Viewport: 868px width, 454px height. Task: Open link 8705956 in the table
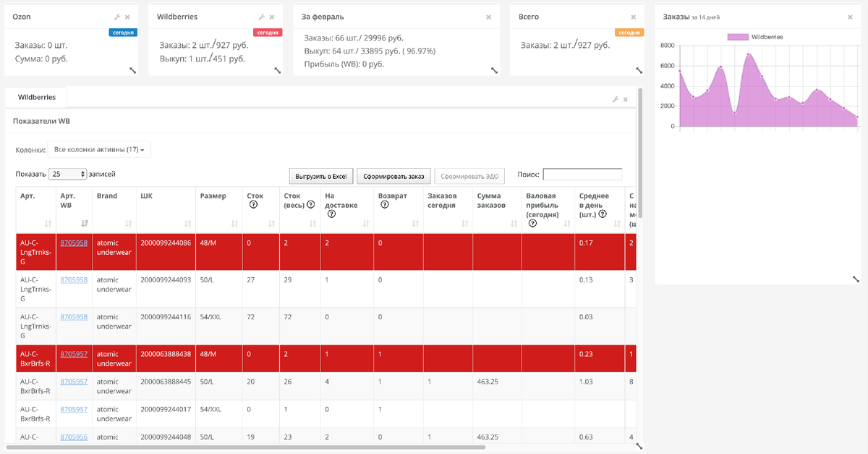pos(74,437)
